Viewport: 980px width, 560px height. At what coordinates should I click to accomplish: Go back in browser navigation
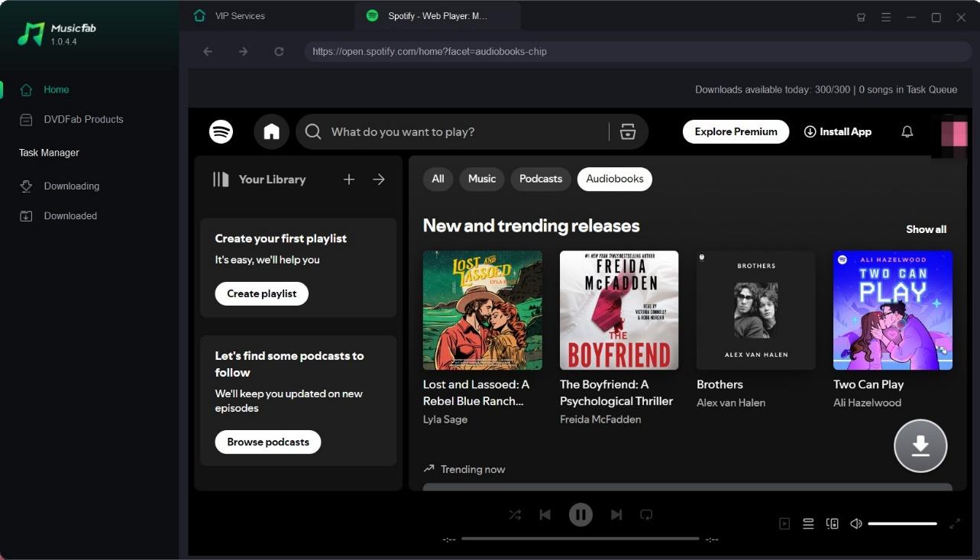(x=207, y=51)
